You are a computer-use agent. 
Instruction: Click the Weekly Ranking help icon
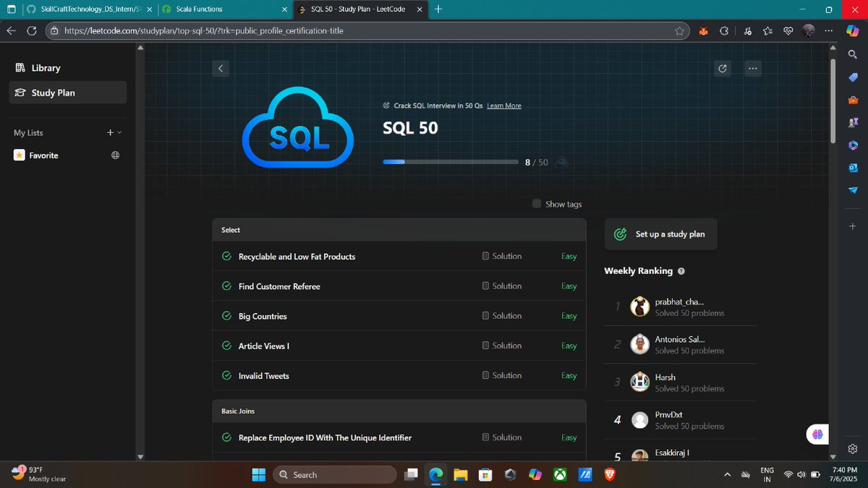pos(681,272)
